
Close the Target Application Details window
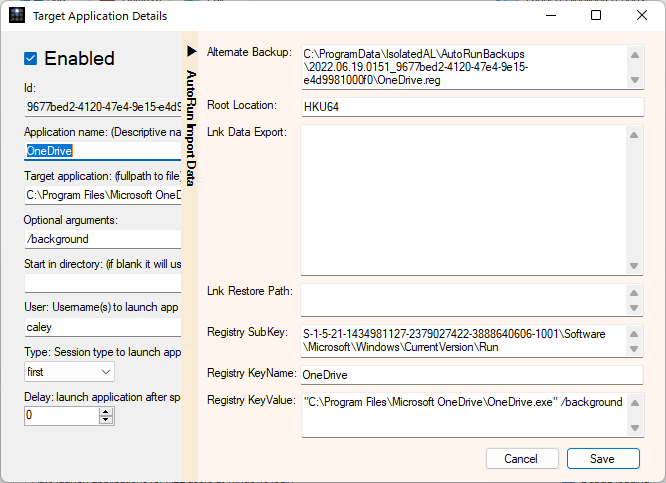pyautogui.click(x=642, y=15)
